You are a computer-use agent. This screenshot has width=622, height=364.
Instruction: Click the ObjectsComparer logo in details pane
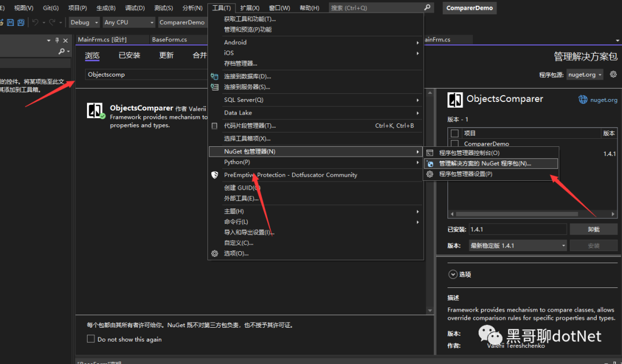tap(455, 100)
